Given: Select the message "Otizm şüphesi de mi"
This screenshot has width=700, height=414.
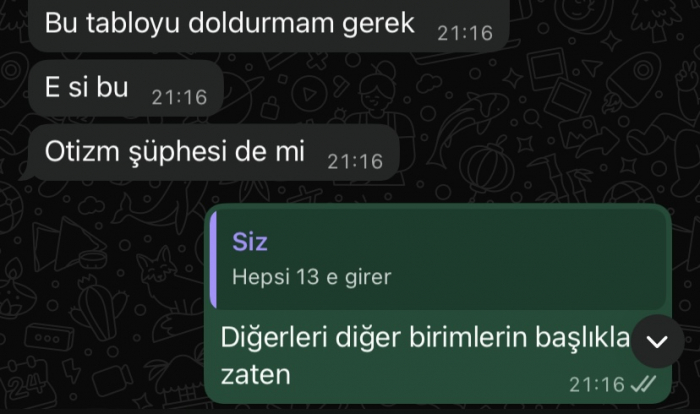Looking at the screenshot, I should pyautogui.click(x=213, y=152).
